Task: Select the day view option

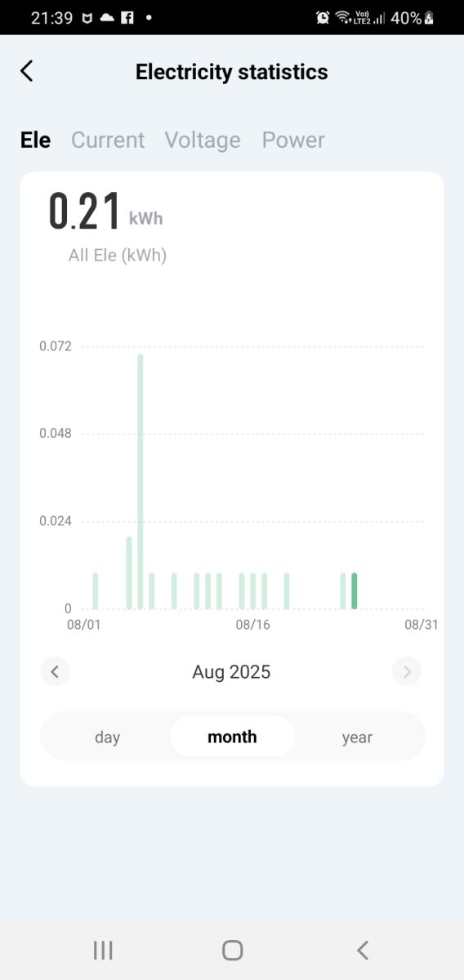Action: (x=107, y=737)
